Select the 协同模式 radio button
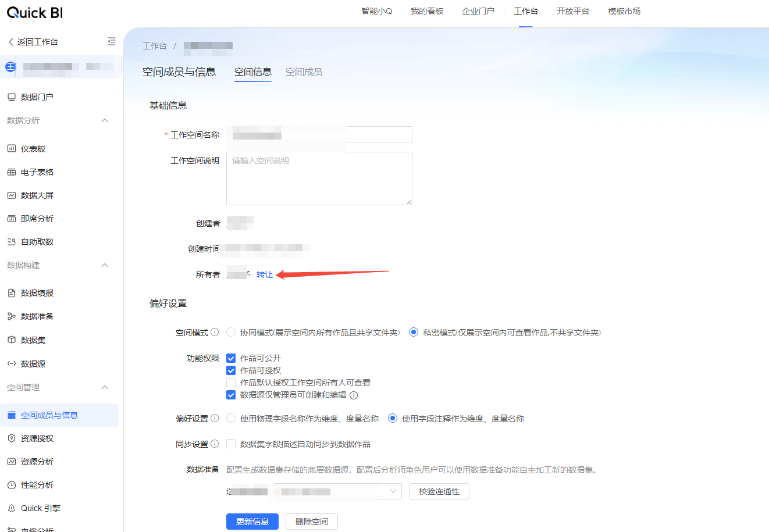The height and width of the screenshot is (532, 769). coord(231,333)
